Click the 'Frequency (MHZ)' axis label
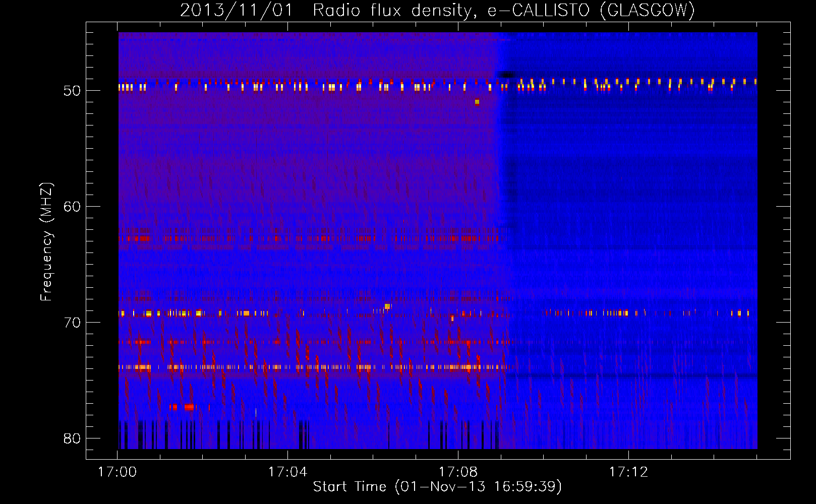Viewport: 816px width, 504px height. click(46, 242)
